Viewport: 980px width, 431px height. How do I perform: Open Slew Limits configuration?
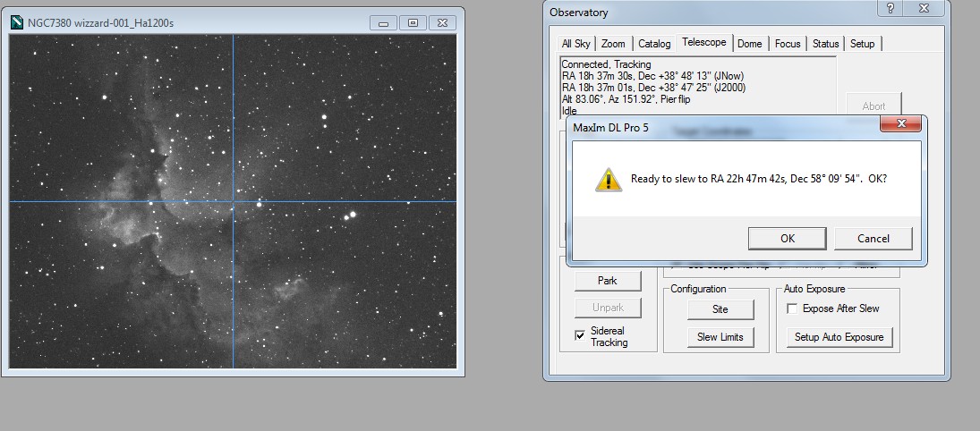click(720, 337)
